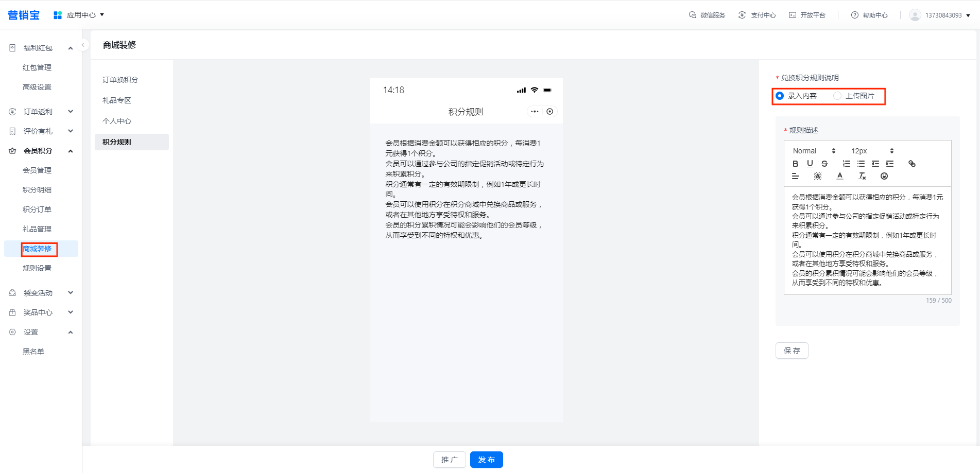Toggle bold formatting in the rule editor
Screen dimensions: 980x473
[796, 164]
